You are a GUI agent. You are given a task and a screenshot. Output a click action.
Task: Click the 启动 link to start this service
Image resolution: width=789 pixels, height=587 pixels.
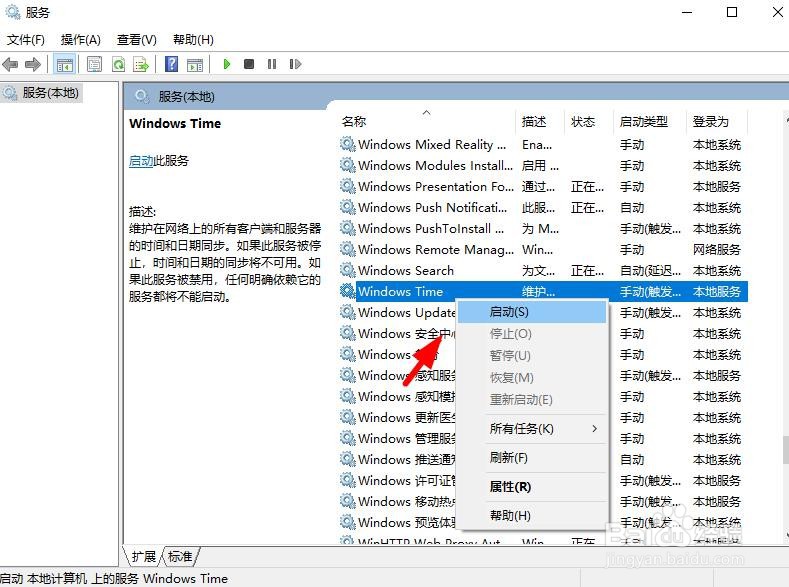pos(141,161)
